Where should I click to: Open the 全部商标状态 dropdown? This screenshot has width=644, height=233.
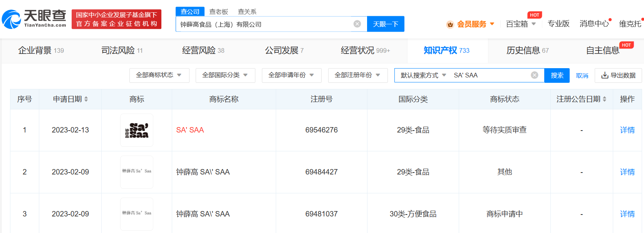click(159, 75)
